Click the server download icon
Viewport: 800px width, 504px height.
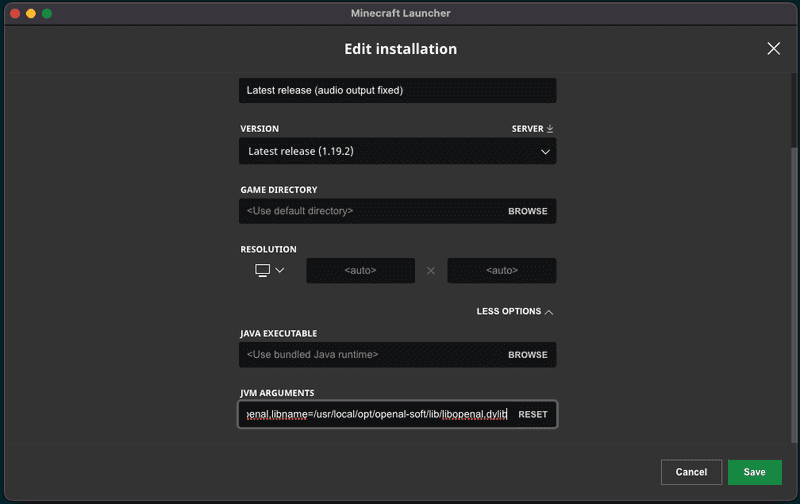(549, 129)
